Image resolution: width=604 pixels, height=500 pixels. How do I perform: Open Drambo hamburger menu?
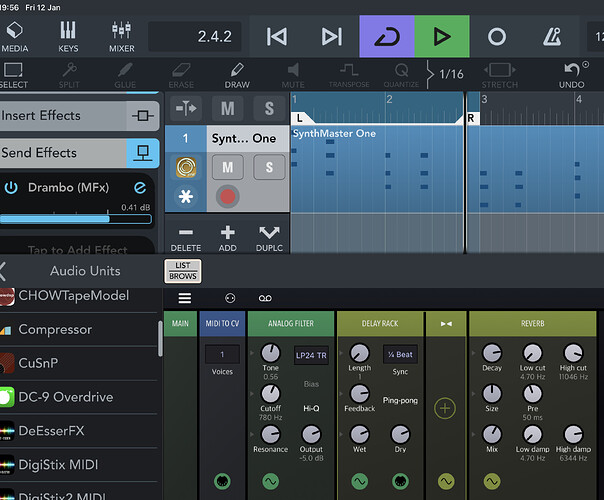[185, 298]
